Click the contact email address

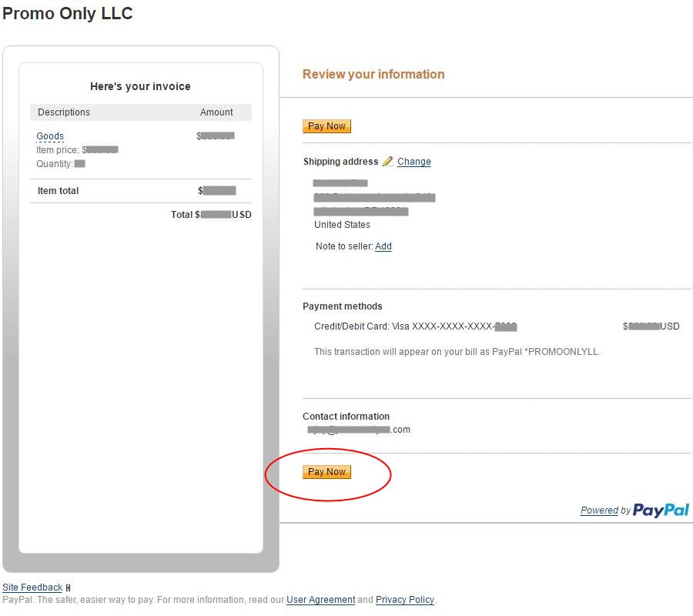[x=358, y=430]
